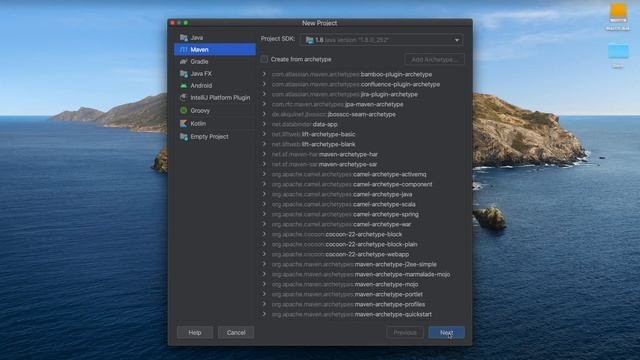Expand jbosscc-seam-archetype entry
640x360 pixels.
264,114
